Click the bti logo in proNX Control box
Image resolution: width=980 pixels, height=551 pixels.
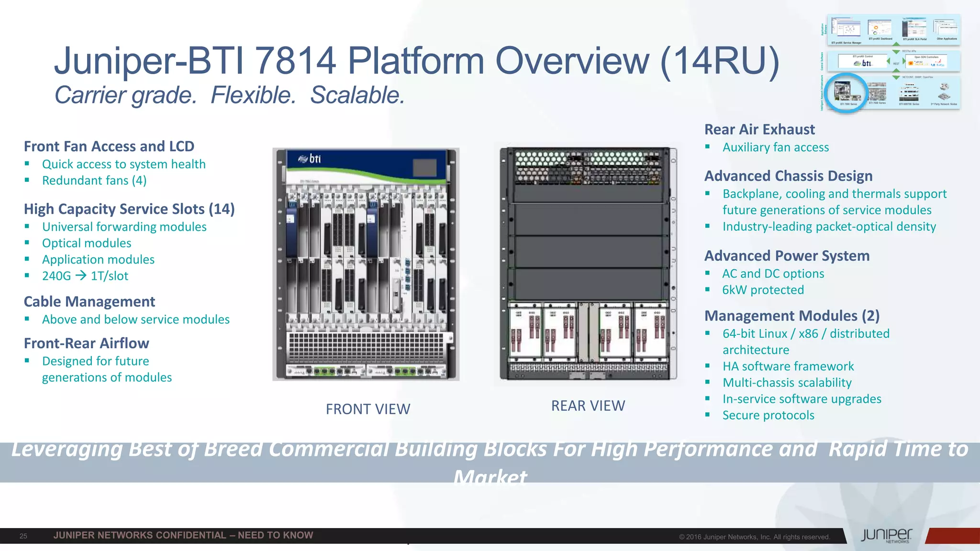(x=863, y=63)
